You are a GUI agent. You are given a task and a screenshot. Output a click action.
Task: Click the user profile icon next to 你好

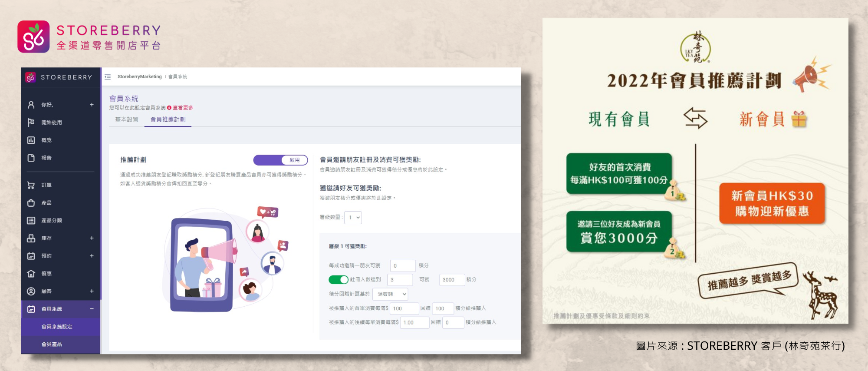(x=31, y=105)
